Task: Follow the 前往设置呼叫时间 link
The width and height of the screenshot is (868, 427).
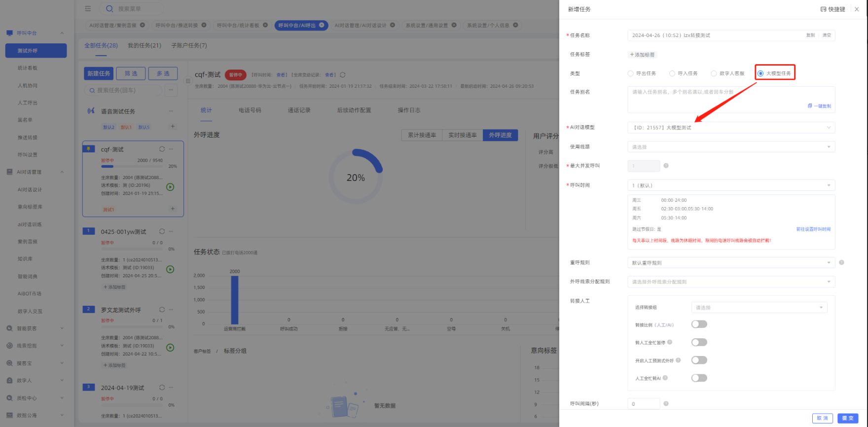Action: (x=813, y=229)
